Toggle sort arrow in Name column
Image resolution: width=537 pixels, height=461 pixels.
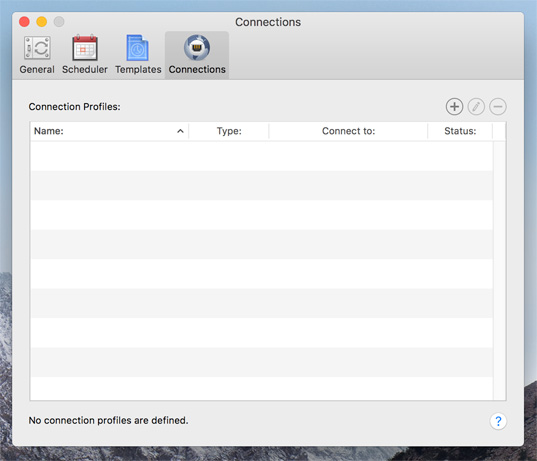(180, 131)
